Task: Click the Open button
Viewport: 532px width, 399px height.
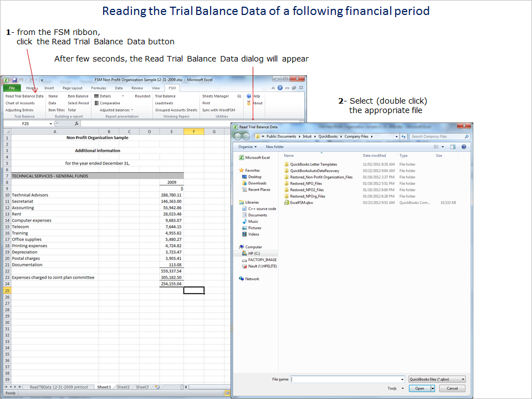Action: 420,388
